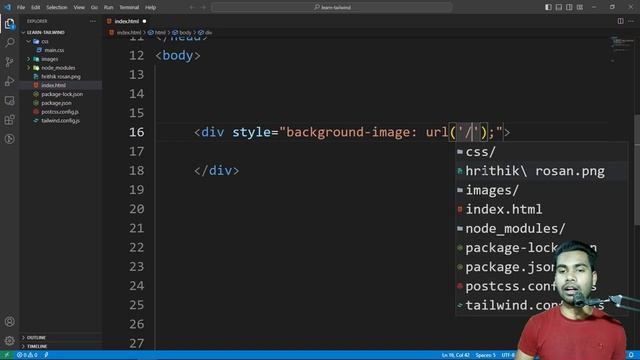Click the Accounts icon in activity bar
The image size is (640, 360).
pyautogui.click(x=10, y=322)
